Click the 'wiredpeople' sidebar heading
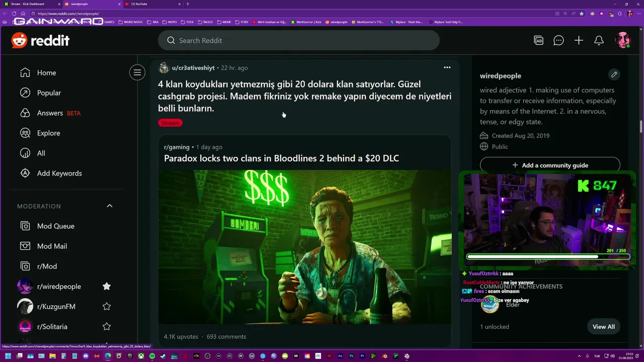The height and width of the screenshot is (362, 644). [x=501, y=76]
